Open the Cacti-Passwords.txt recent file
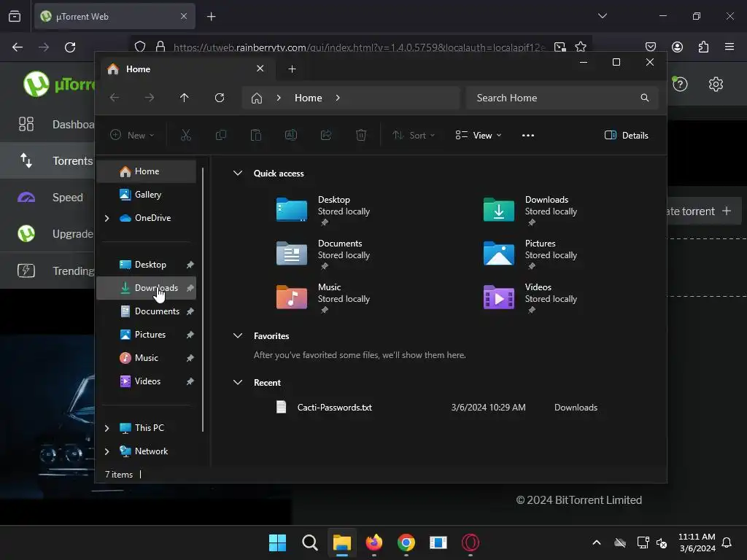 pyautogui.click(x=334, y=408)
